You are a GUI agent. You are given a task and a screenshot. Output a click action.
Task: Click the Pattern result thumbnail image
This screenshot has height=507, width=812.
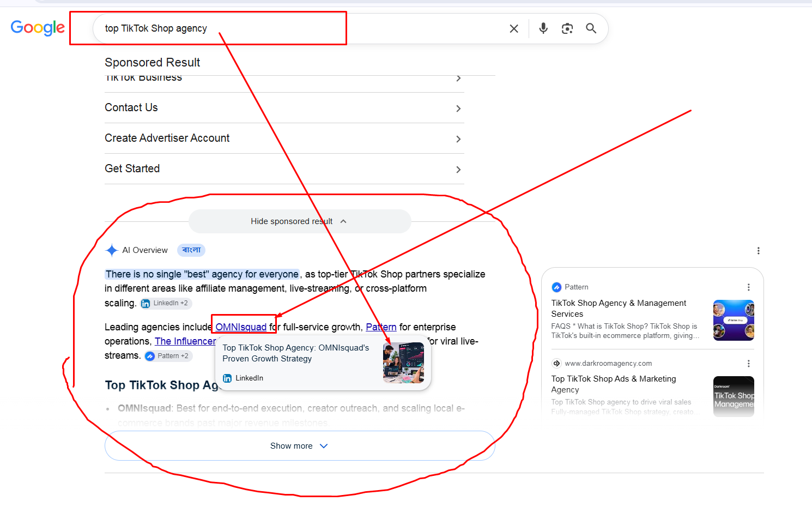(x=734, y=320)
